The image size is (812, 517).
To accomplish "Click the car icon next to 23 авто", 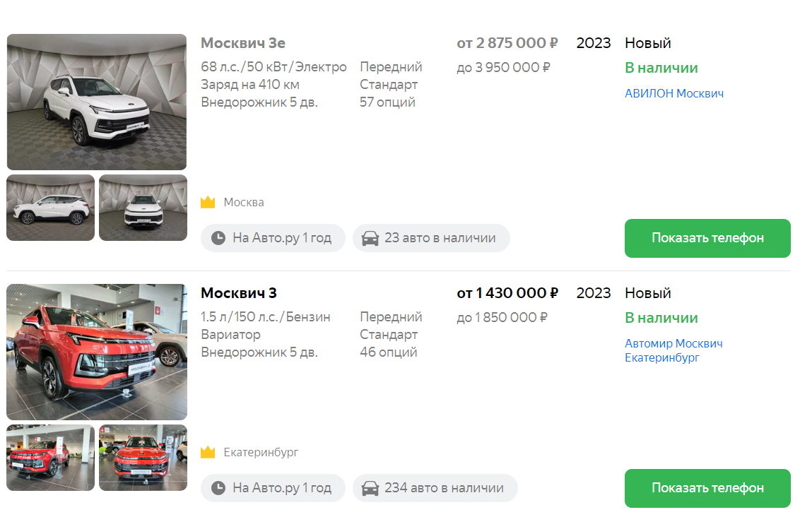I will coord(370,238).
